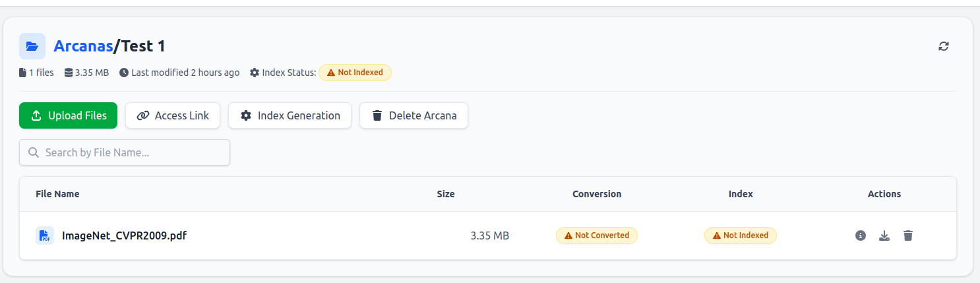Image resolution: width=980 pixels, height=283 pixels.
Task: Click the Upload Files button
Action: click(68, 115)
